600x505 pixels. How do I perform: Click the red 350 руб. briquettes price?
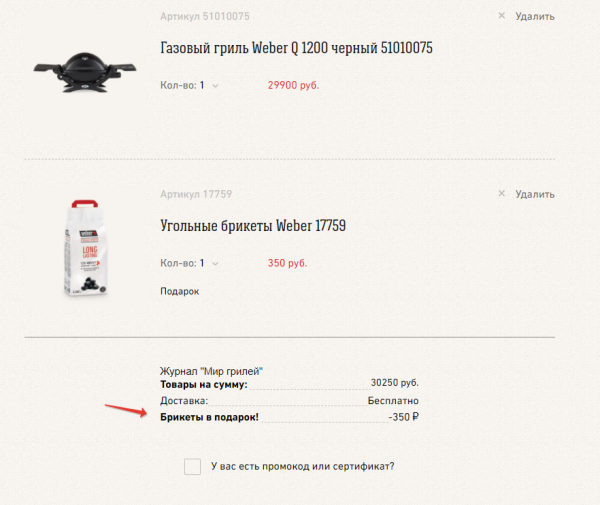pyautogui.click(x=287, y=263)
